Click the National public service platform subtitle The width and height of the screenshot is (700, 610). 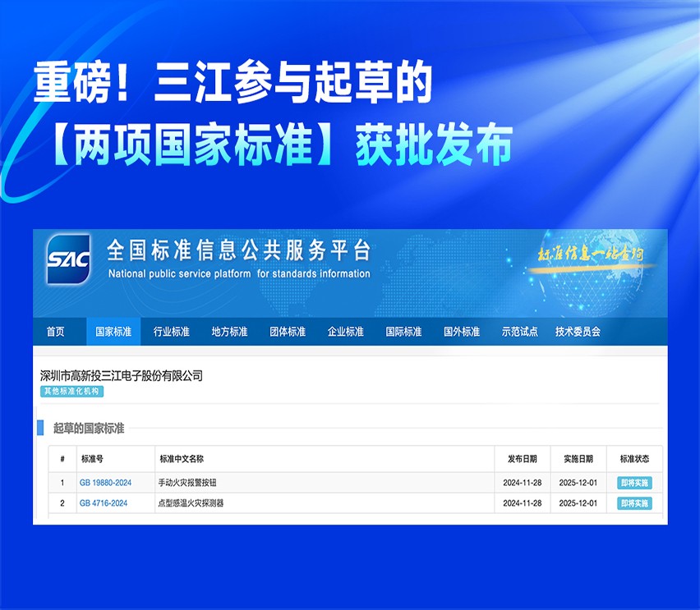[239, 273]
